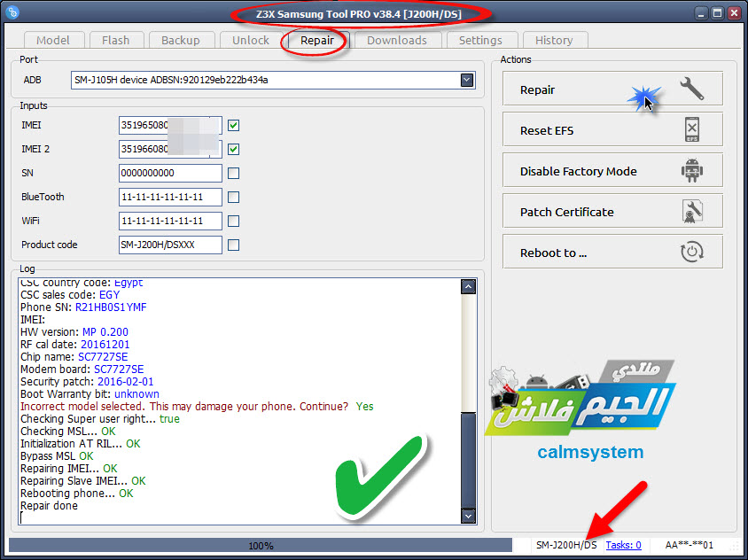Click the Patch Certificate button

612,211
